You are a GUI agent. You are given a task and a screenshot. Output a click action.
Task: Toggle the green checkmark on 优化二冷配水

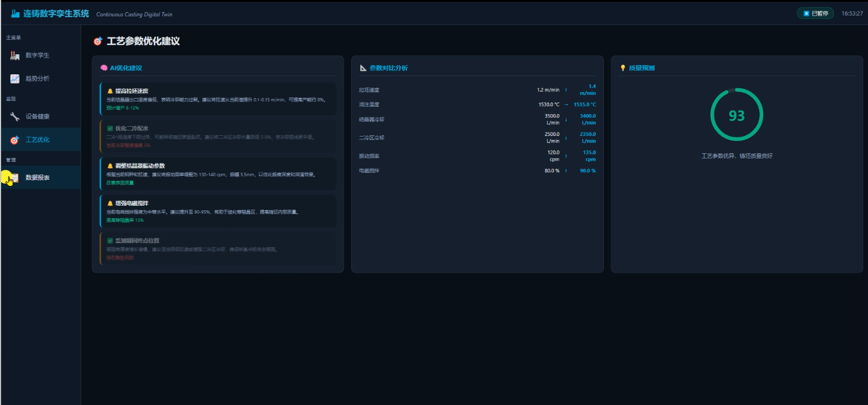tap(110, 128)
